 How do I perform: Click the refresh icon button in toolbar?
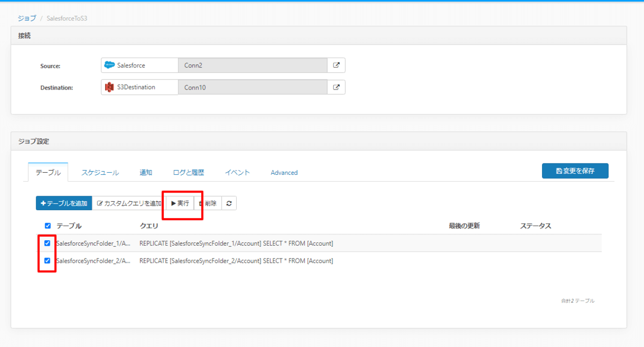(x=229, y=203)
